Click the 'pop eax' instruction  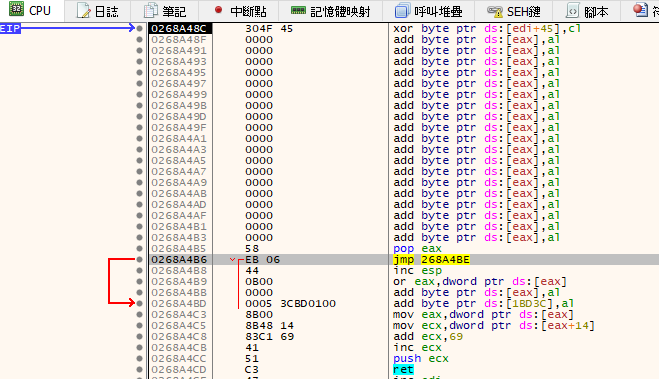pyautogui.click(x=417, y=249)
